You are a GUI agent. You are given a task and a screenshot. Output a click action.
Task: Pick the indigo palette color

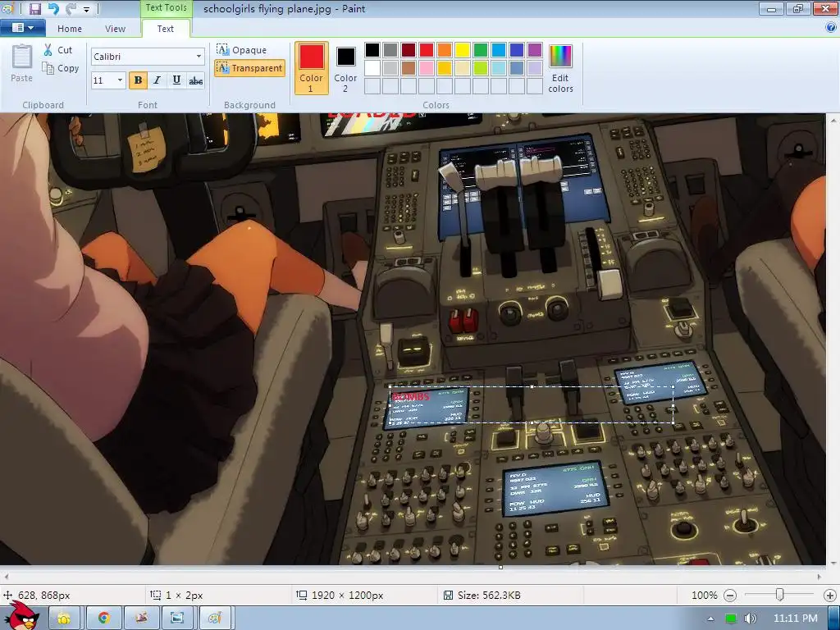pyautogui.click(x=517, y=50)
